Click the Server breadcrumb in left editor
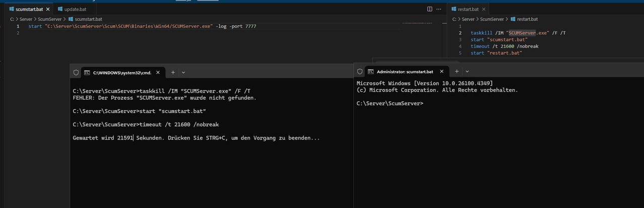Screen dimensions: 644x208 coord(26,19)
